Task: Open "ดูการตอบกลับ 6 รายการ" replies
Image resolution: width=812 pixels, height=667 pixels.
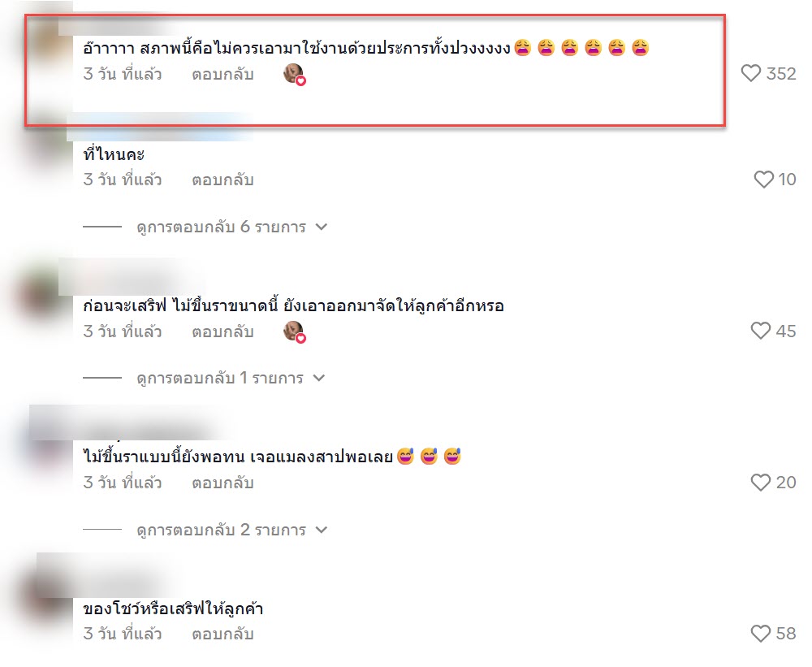Action: (221, 227)
